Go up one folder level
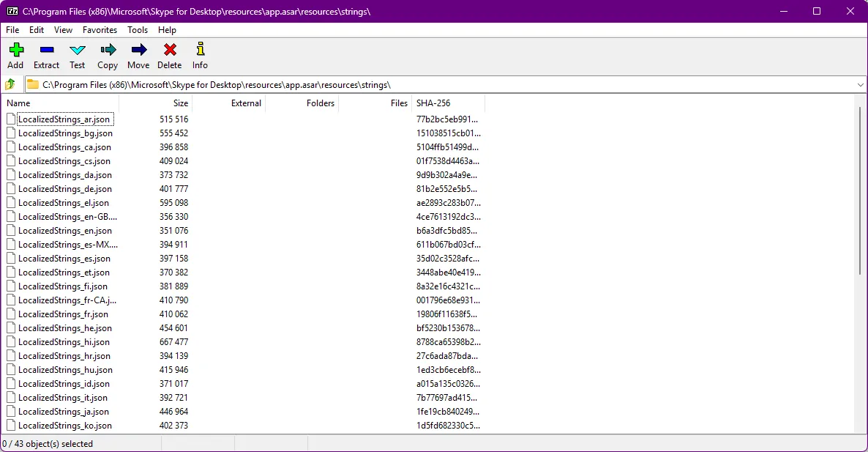The image size is (868, 452). tap(10, 84)
